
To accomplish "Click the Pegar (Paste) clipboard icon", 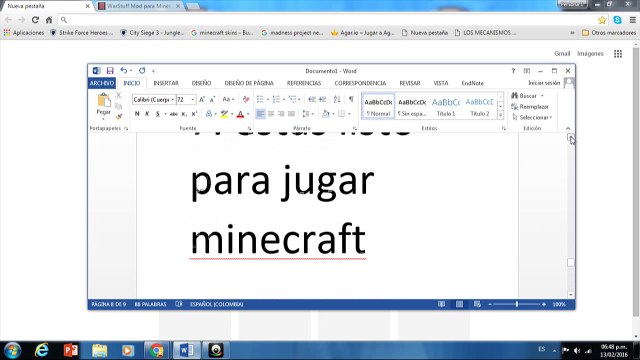I will click(x=104, y=100).
